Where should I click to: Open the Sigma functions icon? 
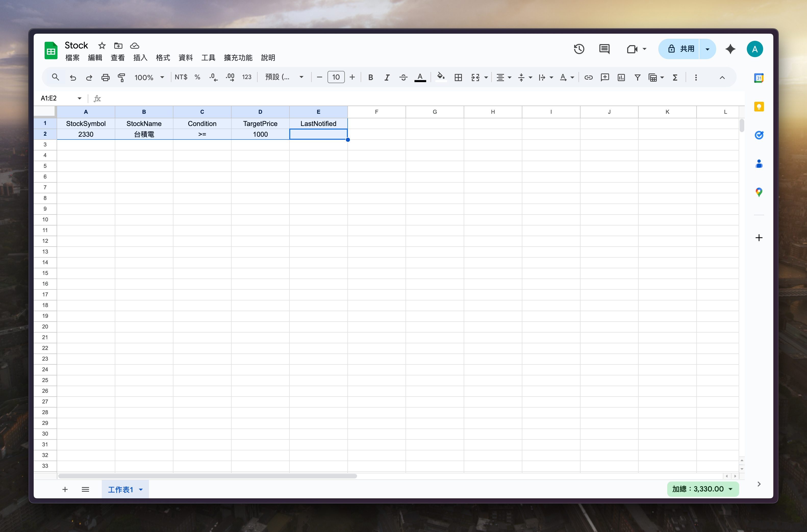[675, 77]
